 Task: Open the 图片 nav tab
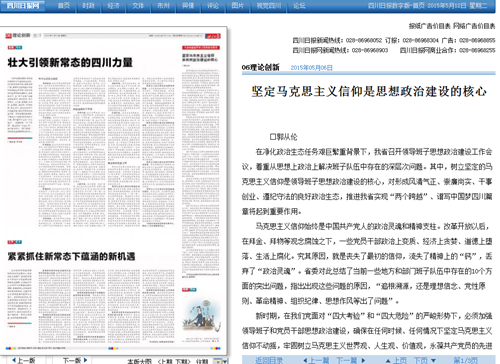click(x=237, y=6)
